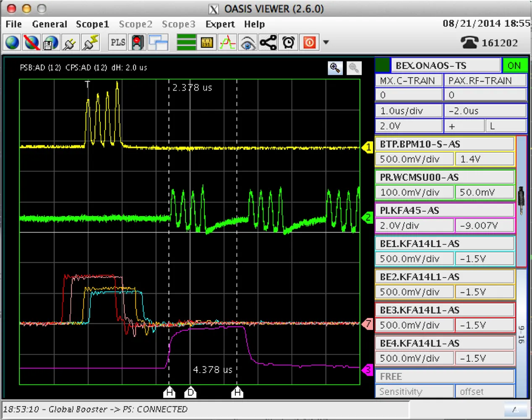Click the connector plug icon on the channel strip
The width and height of the screenshot is (532, 420).
tap(522, 201)
